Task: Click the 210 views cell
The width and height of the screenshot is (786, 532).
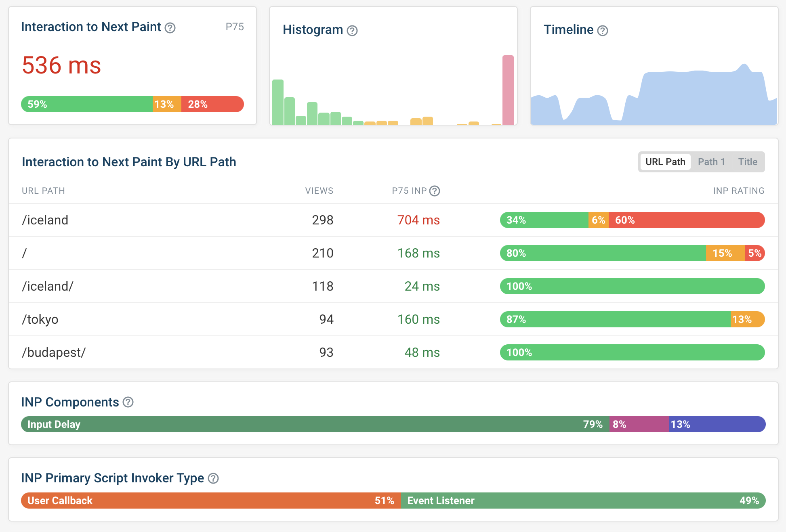Action: coord(323,253)
